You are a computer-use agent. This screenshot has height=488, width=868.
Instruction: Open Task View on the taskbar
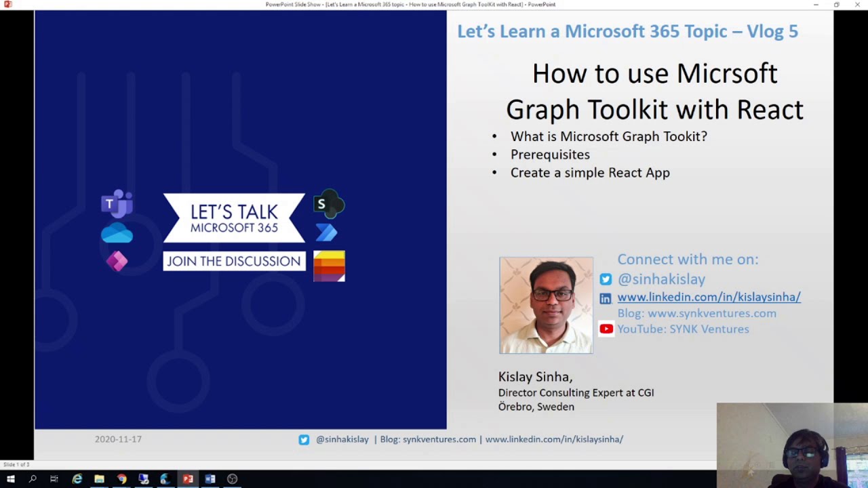(x=54, y=479)
